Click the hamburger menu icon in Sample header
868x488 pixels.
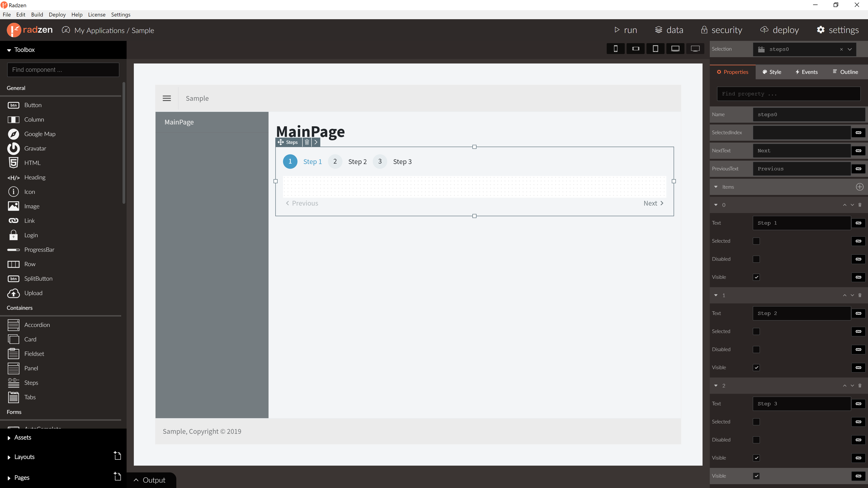click(167, 98)
